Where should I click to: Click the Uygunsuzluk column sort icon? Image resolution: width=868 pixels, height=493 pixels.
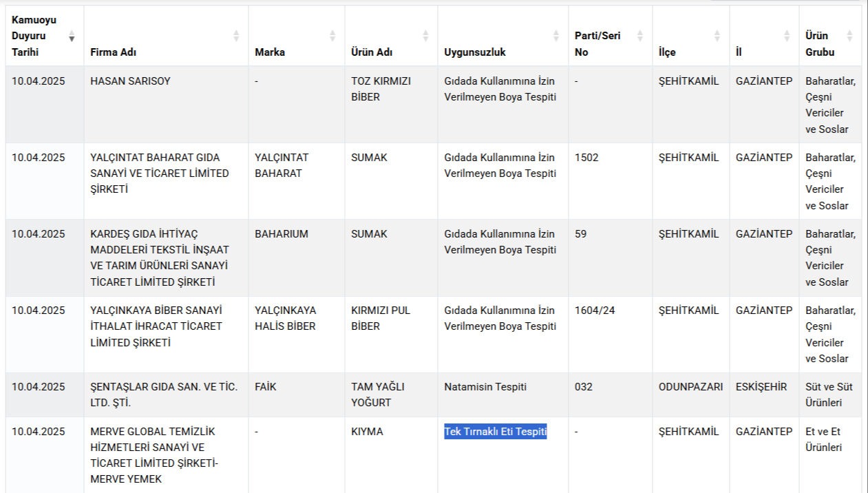pyautogui.click(x=556, y=36)
